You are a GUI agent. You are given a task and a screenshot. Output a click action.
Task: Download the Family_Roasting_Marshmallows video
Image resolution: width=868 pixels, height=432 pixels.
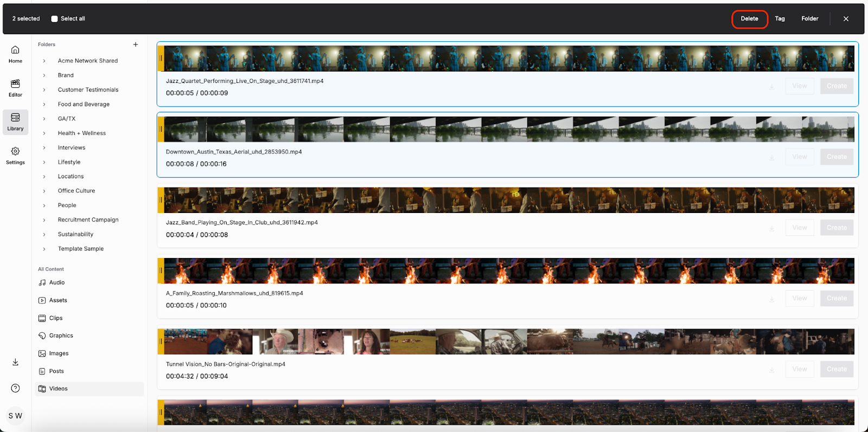click(x=771, y=299)
